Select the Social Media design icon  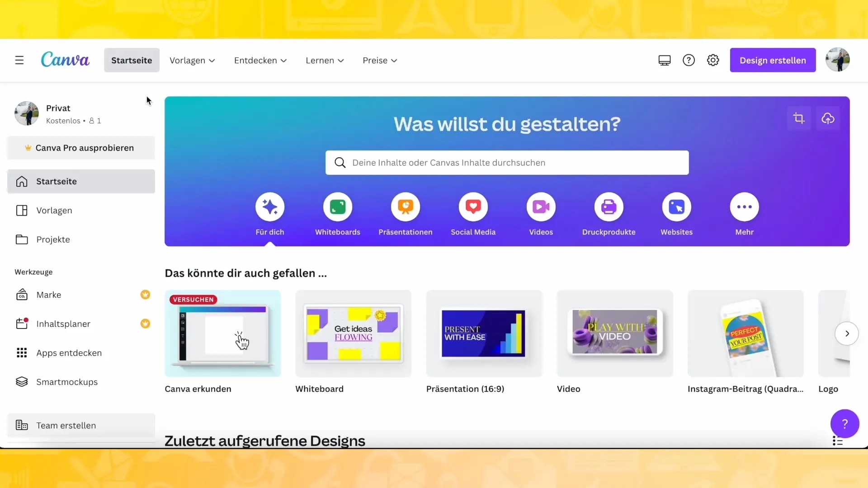473,206
